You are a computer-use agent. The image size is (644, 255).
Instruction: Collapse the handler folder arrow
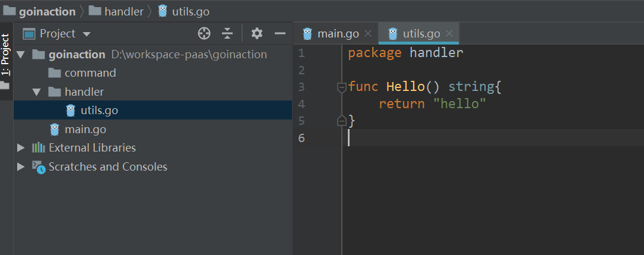coord(37,92)
